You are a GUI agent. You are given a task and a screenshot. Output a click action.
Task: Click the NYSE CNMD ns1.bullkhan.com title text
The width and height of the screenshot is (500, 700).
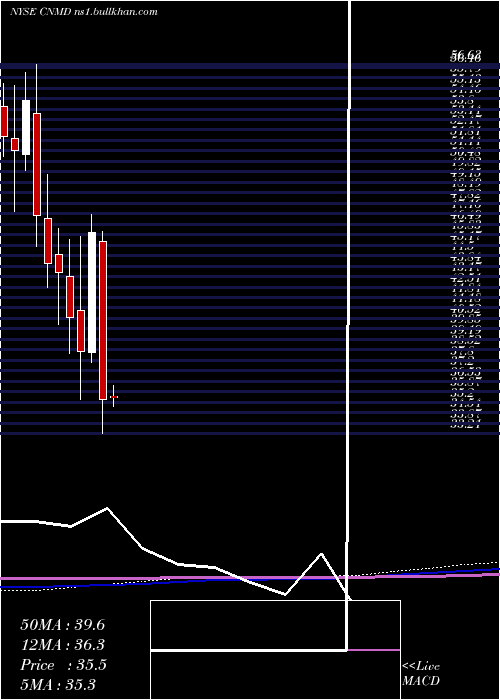(83, 12)
